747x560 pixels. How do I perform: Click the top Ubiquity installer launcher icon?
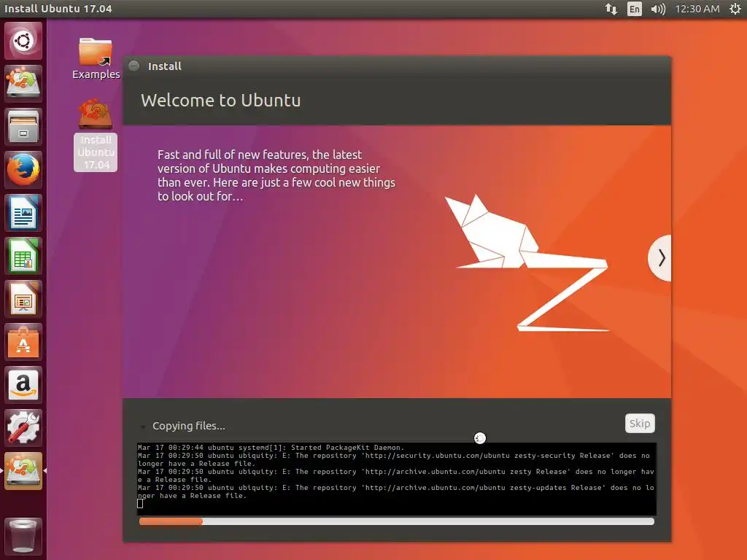tap(23, 83)
